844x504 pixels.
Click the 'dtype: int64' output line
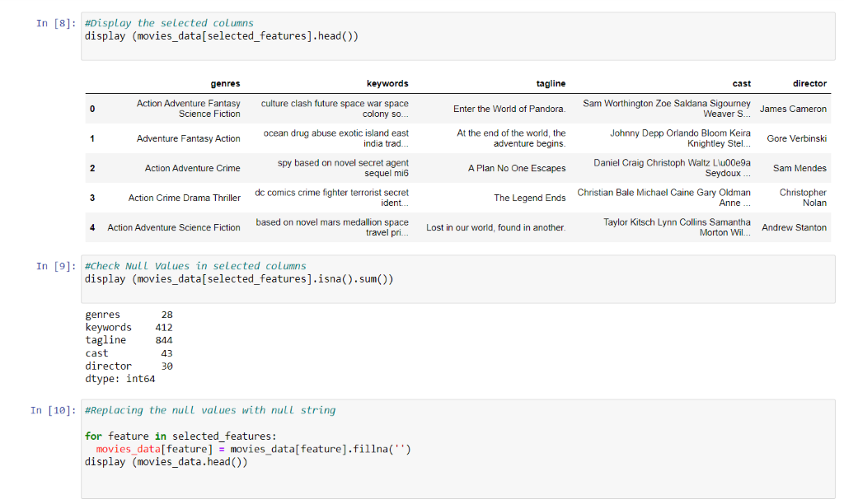click(120, 379)
